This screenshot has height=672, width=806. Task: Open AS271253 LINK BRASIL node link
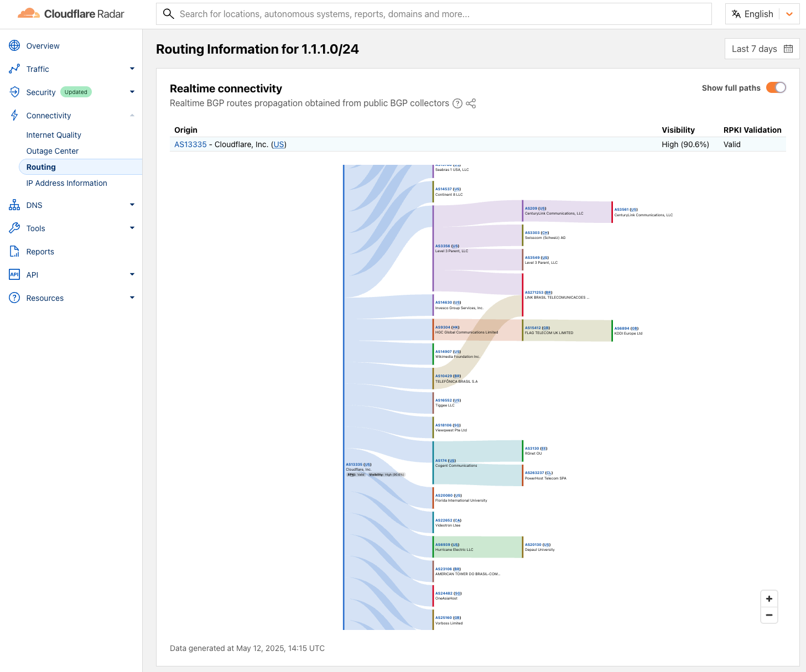534,293
